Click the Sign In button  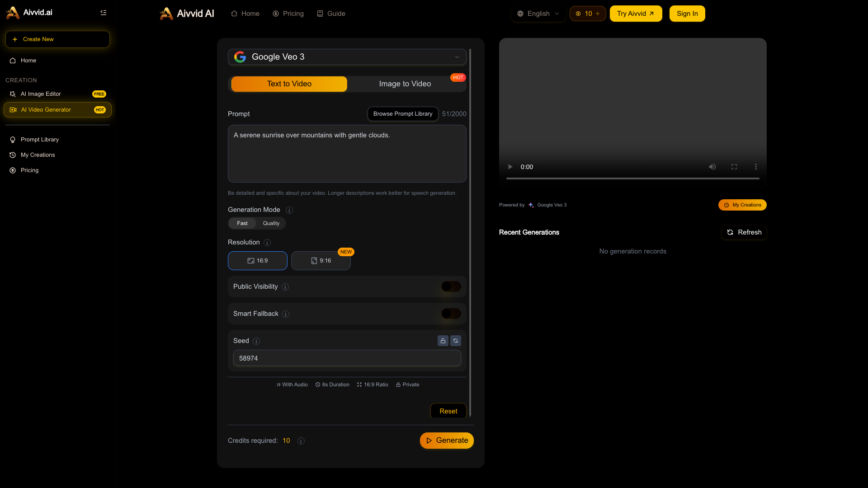(x=687, y=14)
